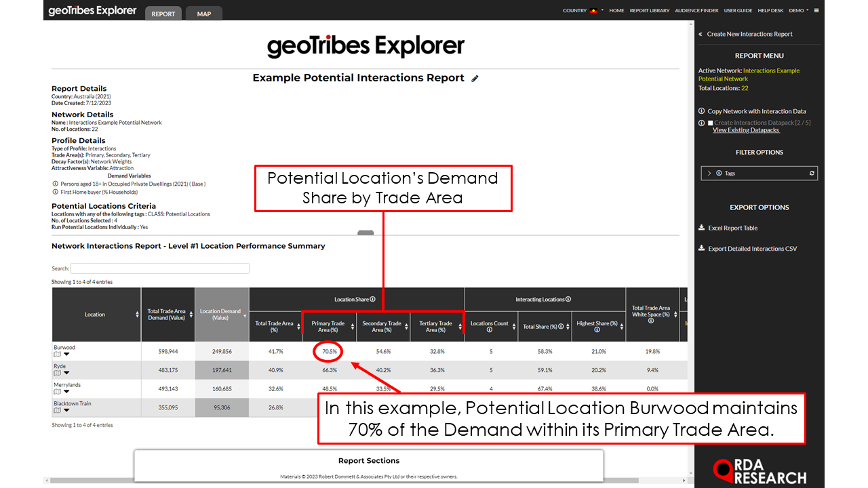Image resolution: width=868 pixels, height=488 pixels.
Task: Click the info icon under Locations Count
Action: click(x=490, y=330)
